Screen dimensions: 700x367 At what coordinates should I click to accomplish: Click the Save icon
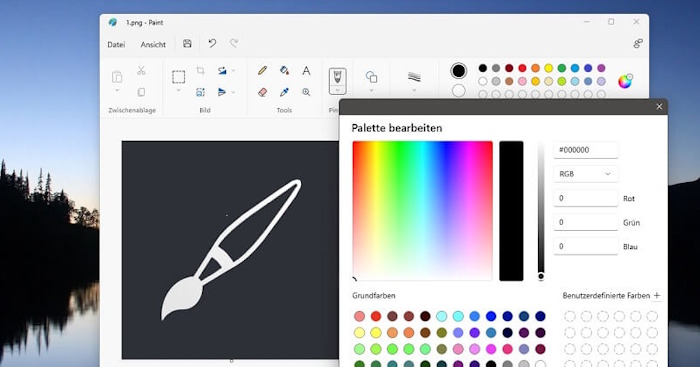[x=188, y=43]
